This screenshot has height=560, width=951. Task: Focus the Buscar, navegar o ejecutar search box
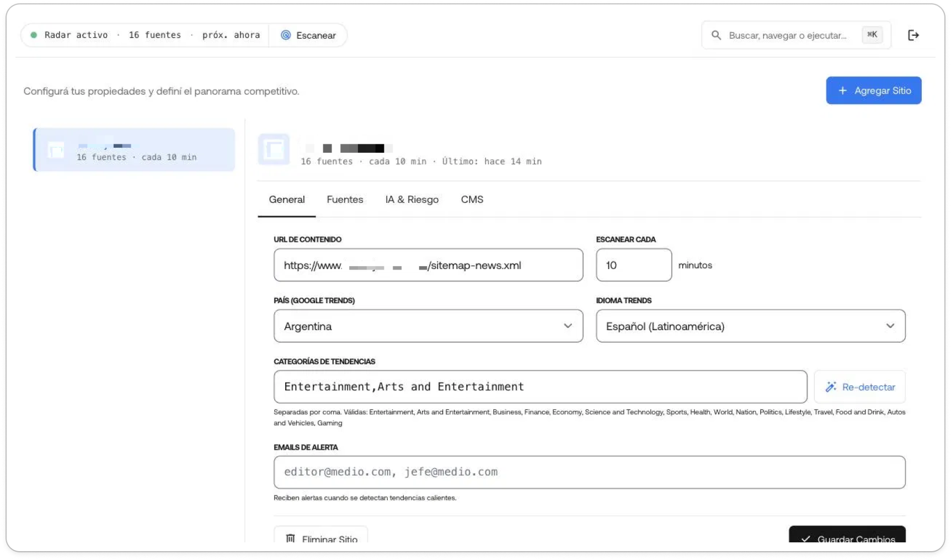tap(796, 35)
